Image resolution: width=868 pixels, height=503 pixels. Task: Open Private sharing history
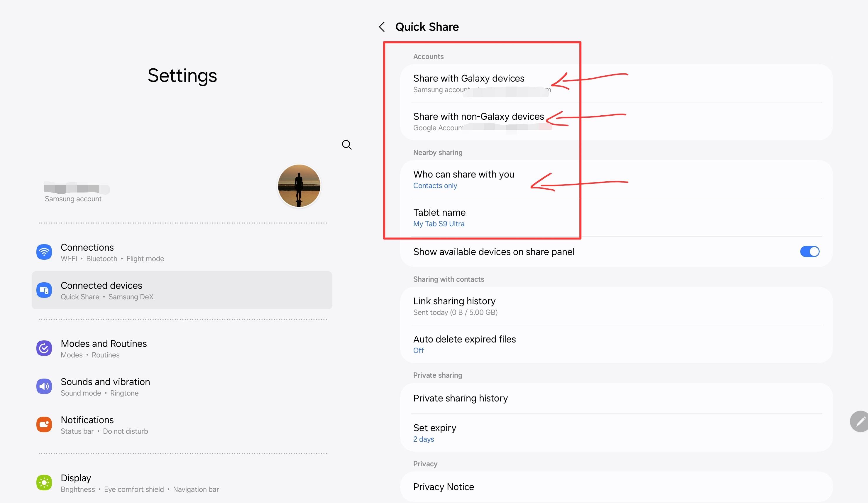pos(460,398)
